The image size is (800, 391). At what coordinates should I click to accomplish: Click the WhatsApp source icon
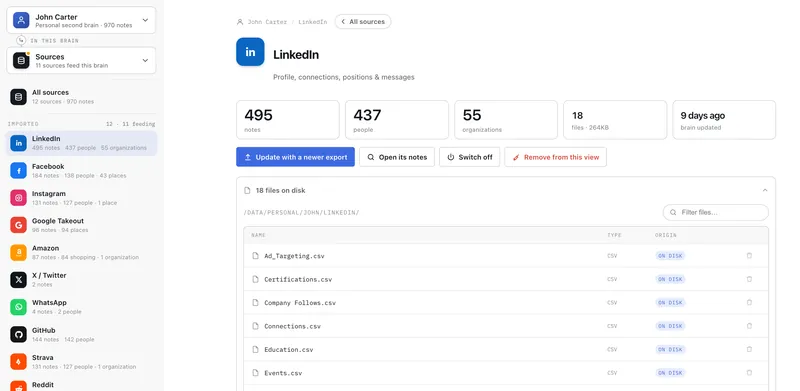pos(18,307)
